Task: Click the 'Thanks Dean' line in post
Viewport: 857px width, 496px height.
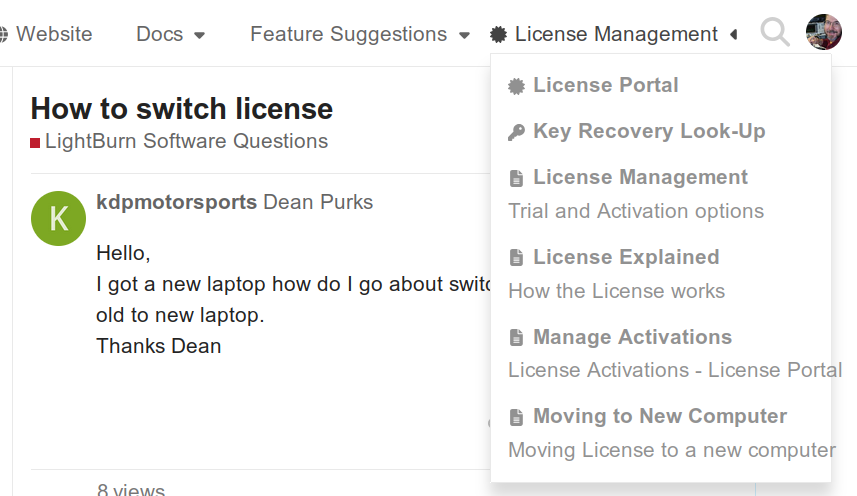Action: 159,346
